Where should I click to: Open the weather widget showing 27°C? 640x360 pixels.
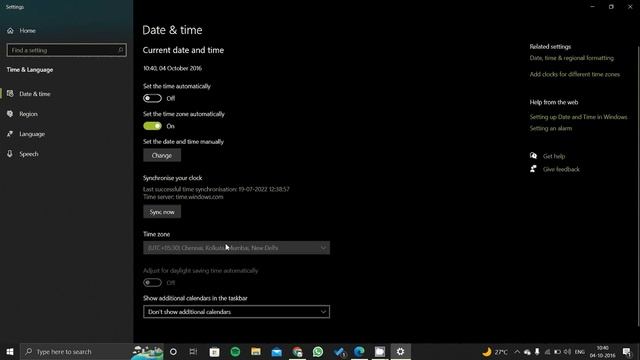point(495,351)
